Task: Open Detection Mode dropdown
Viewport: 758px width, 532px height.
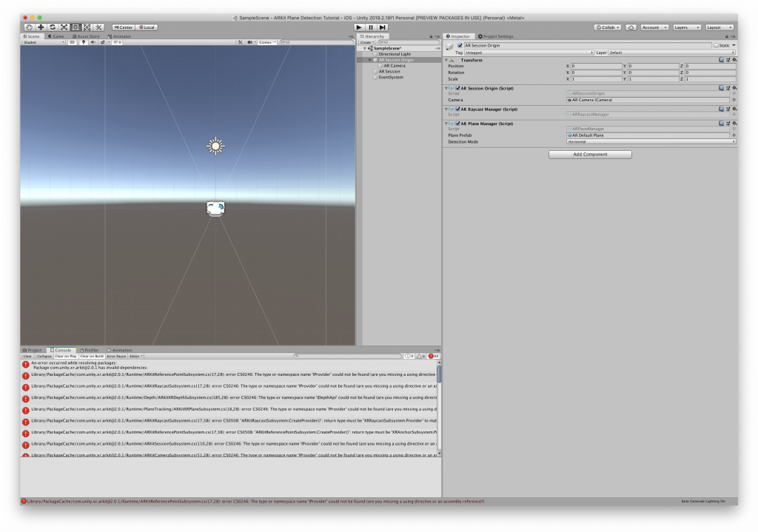Action: [x=651, y=141]
